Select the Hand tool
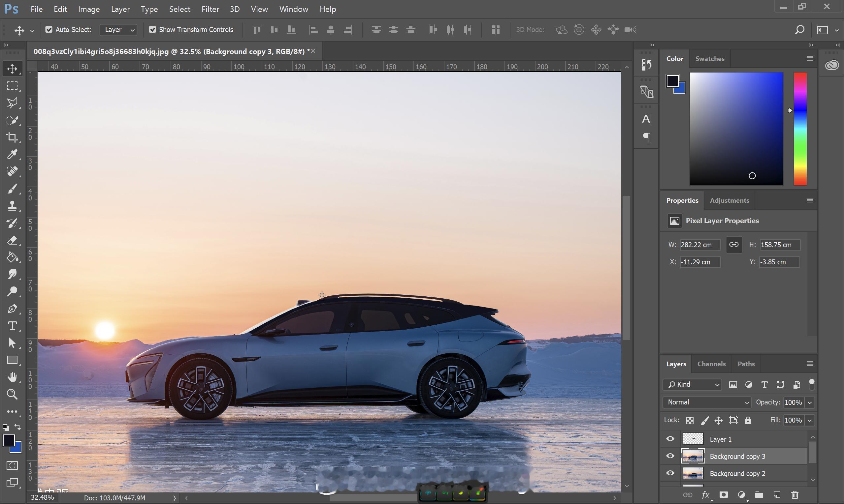The width and height of the screenshot is (844, 504). click(12, 377)
